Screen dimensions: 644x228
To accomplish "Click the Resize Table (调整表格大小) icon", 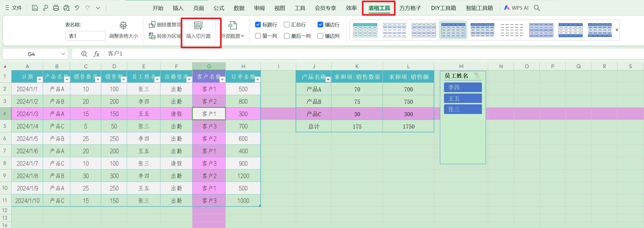I will coord(123,26).
